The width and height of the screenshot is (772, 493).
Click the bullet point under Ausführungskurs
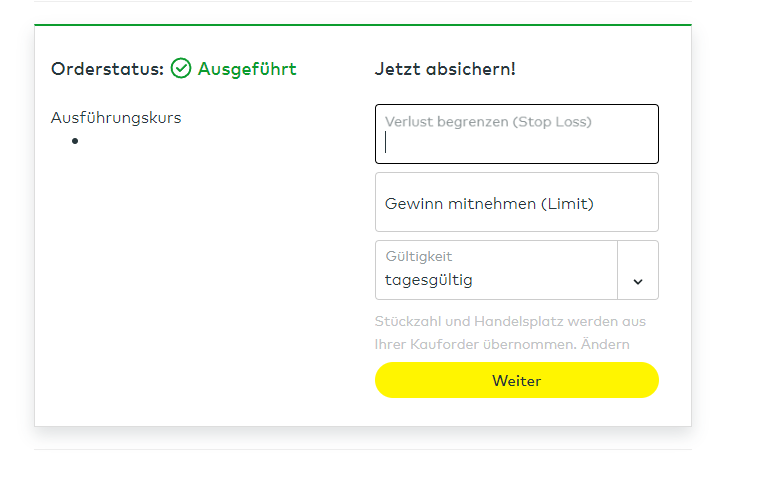click(75, 141)
